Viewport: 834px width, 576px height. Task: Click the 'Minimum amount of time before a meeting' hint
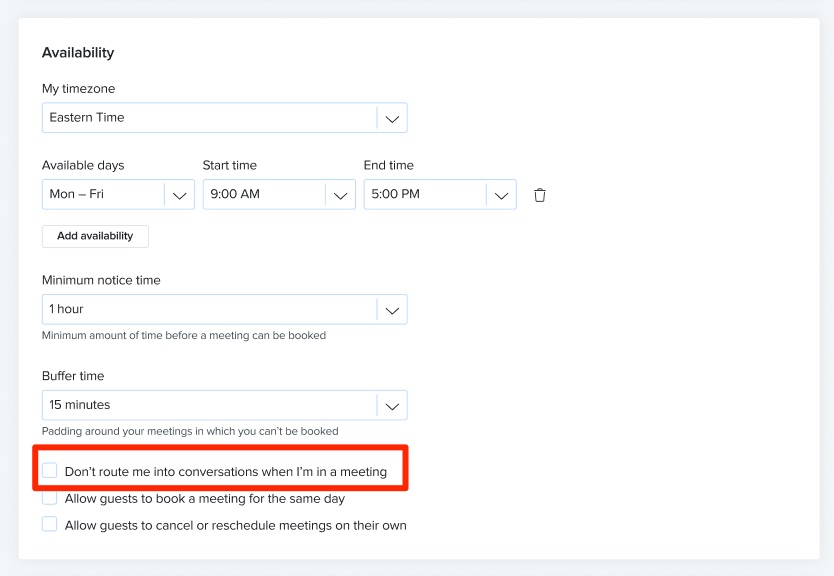click(x=184, y=335)
